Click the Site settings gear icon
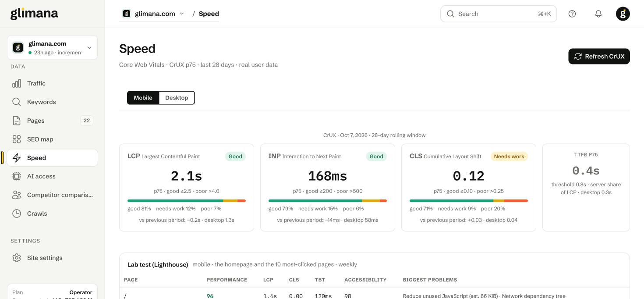644x299 pixels. click(x=17, y=258)
